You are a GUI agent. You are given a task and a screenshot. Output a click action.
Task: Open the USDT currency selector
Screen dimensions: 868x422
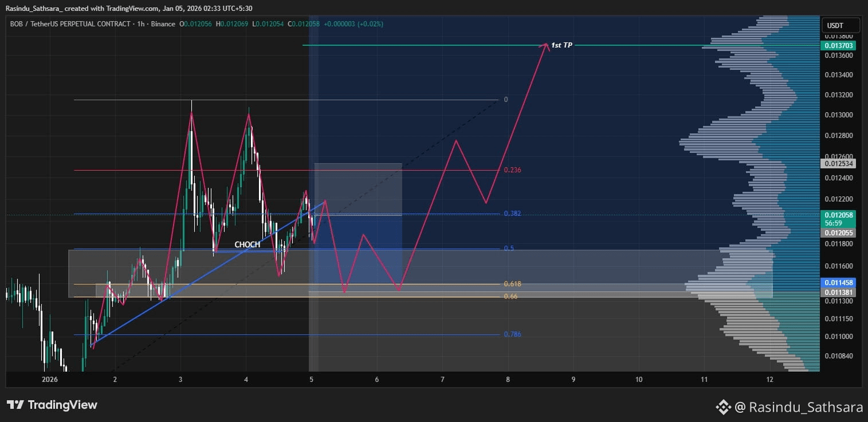point(840,25)
